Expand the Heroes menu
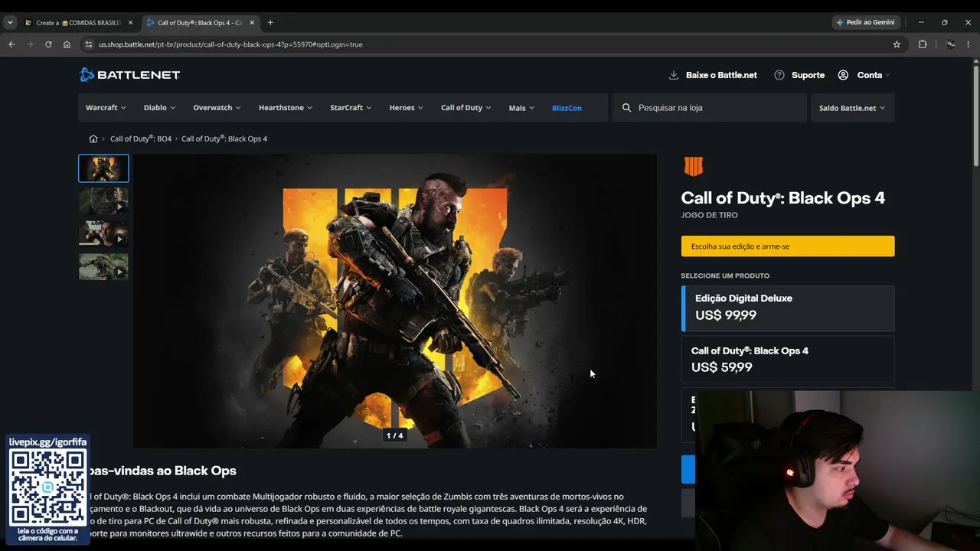 click(406, 108)
